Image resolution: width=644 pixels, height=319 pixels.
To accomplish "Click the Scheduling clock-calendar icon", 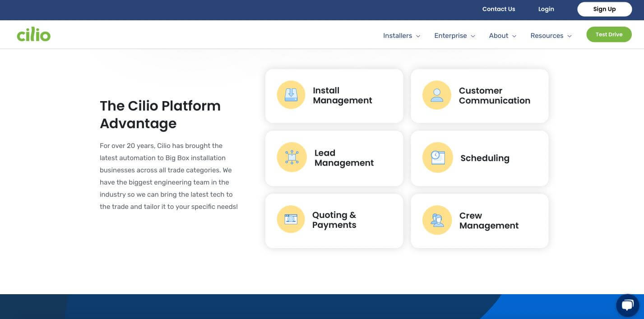I will (x=438, y=157).
